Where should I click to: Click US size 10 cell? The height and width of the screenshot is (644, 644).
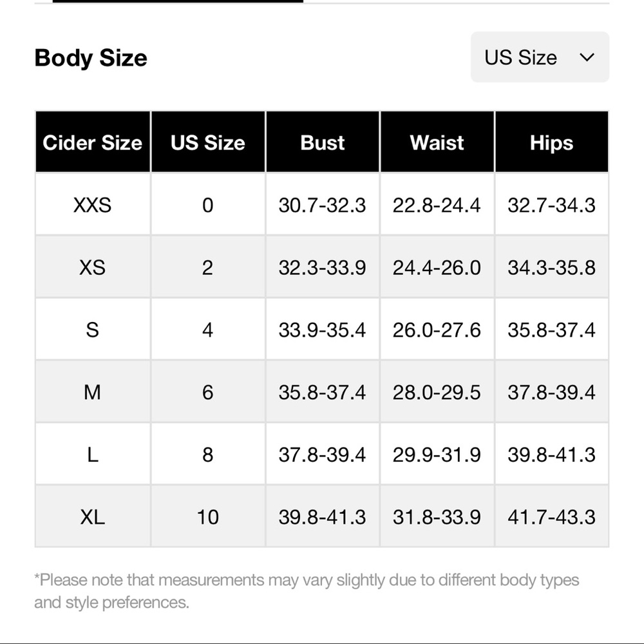pos(207,516)
